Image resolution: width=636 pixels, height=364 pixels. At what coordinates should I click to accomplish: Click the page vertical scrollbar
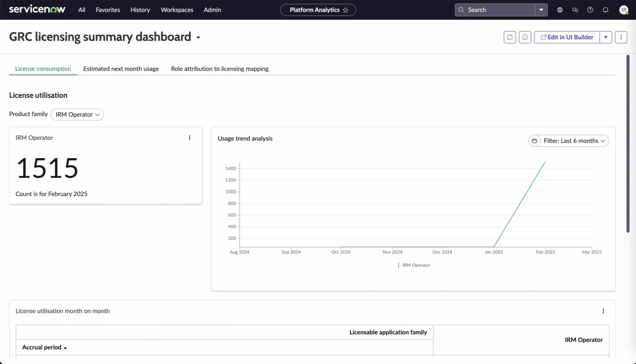pos(628,144)
